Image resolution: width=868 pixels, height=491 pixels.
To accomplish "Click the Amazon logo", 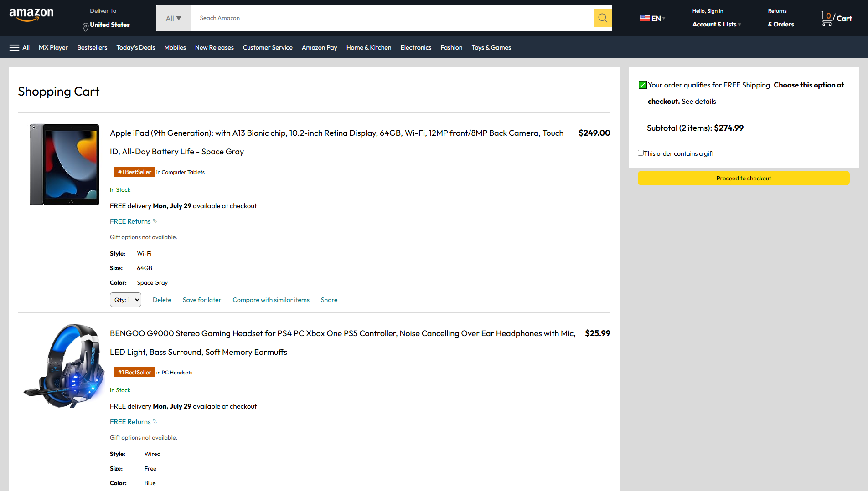I will [31, 15].
